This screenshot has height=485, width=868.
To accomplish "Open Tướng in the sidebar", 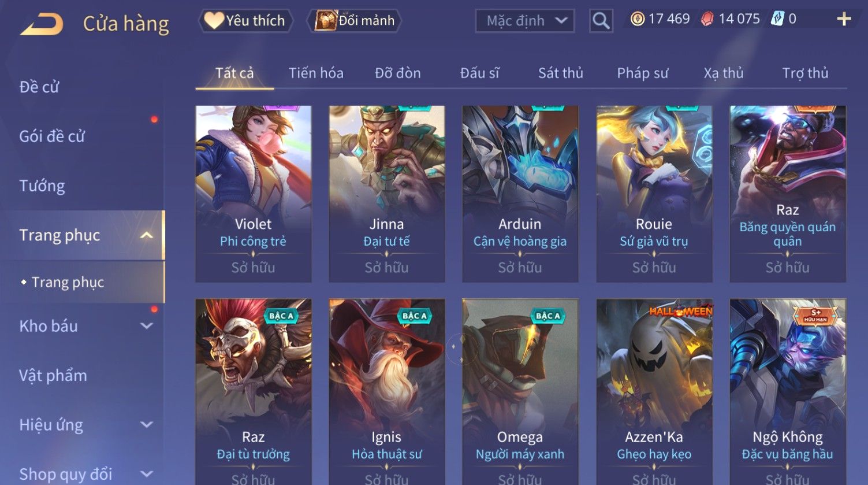I will point(42,186).
